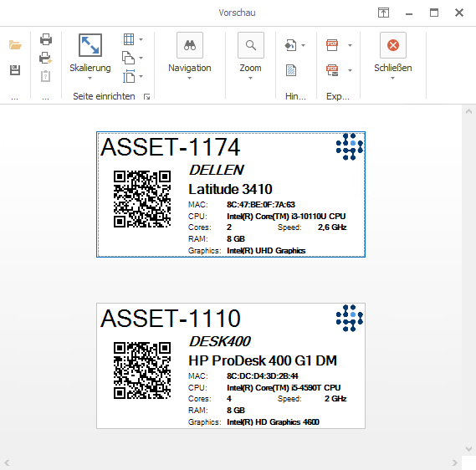Open the margins dropdown arrow
This screenshot has height=470, width=476.
(x=141, y=39)
